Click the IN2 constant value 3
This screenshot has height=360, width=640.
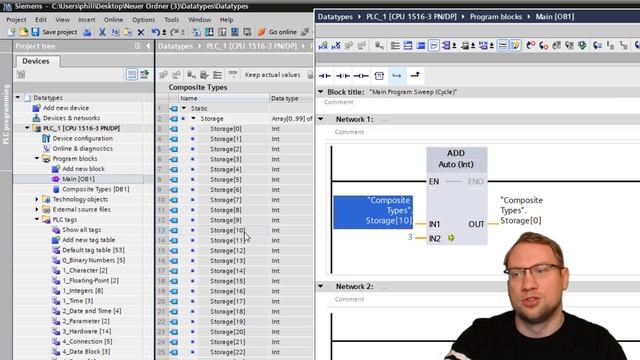(410, 237)
